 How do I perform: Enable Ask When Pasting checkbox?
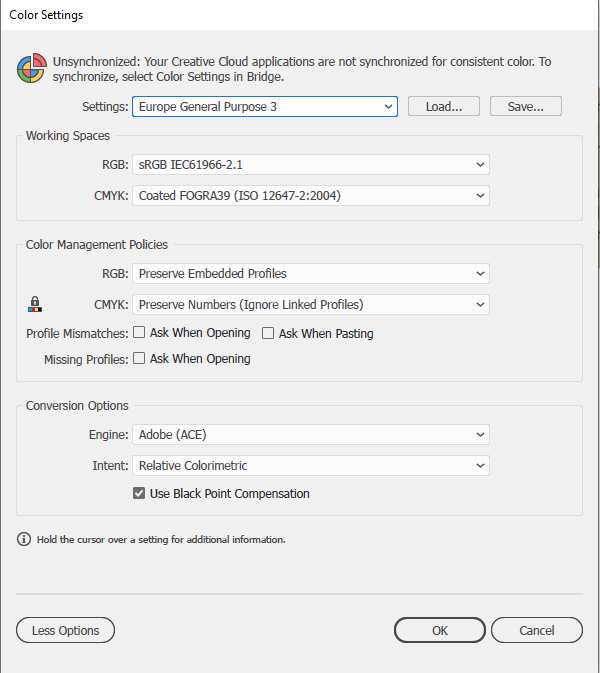point(268,333)
